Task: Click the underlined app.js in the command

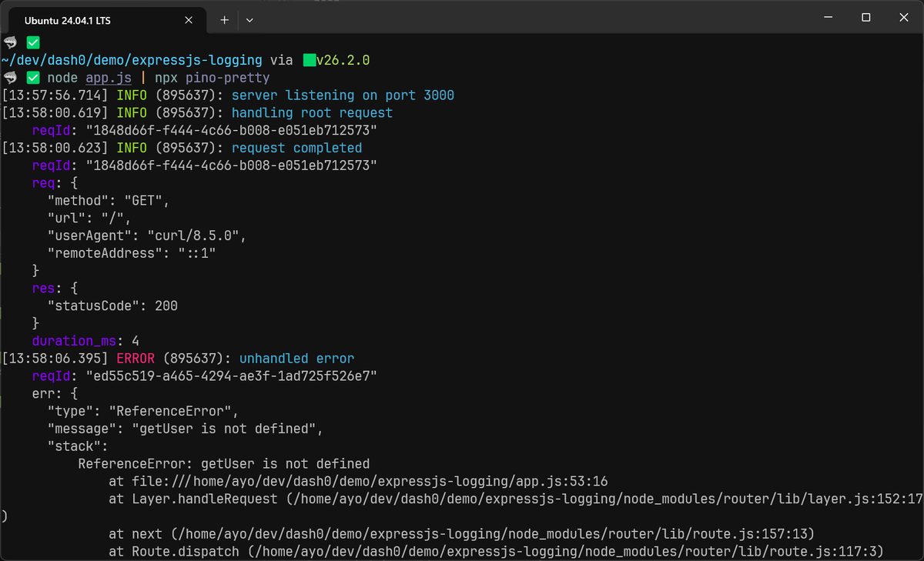Action: pos(109,78)
